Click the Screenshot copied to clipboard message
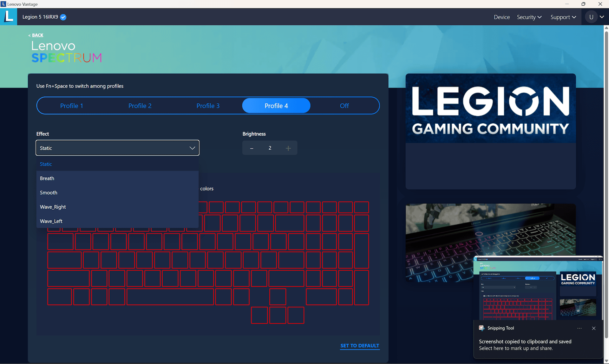Viewport: 609px width, 364px height. [x=525, y=341]
